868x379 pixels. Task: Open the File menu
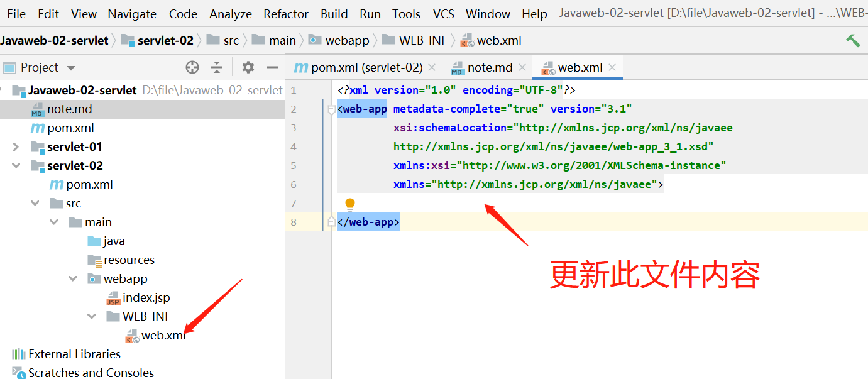coord(16,14)
